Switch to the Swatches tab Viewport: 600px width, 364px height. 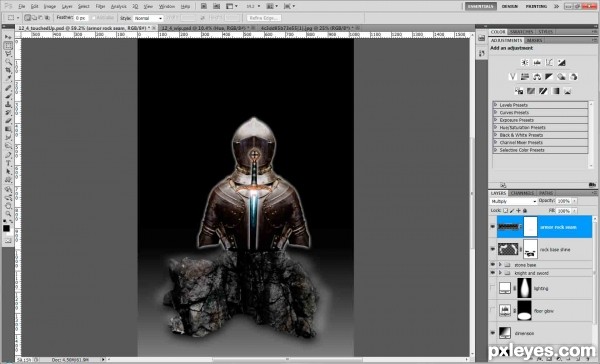coord(522,32)
